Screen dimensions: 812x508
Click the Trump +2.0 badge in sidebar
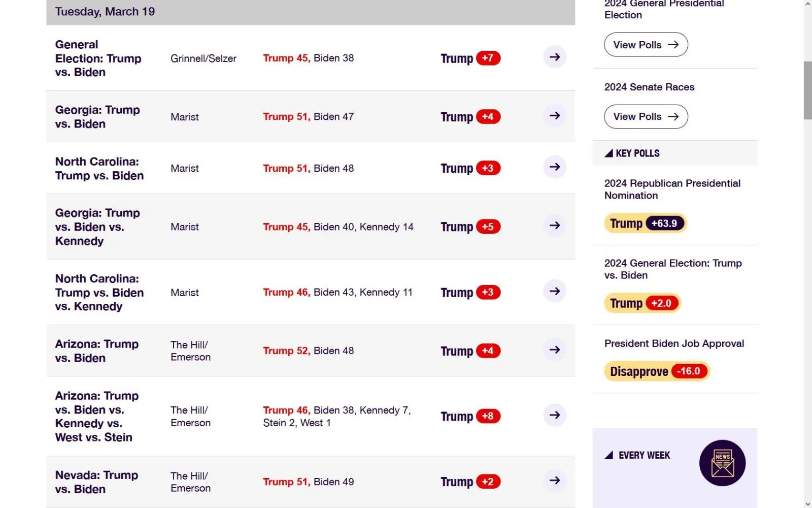(x=642, y=303)
